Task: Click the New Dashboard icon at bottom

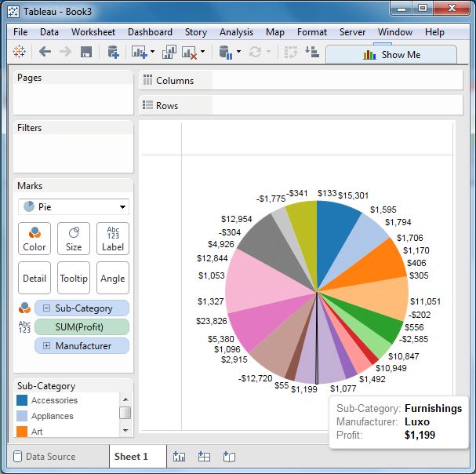Action: (x=204, y=456)
